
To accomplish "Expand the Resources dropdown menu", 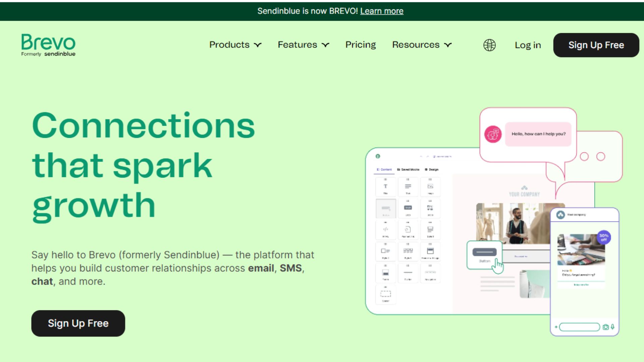I will coord(422,45).
